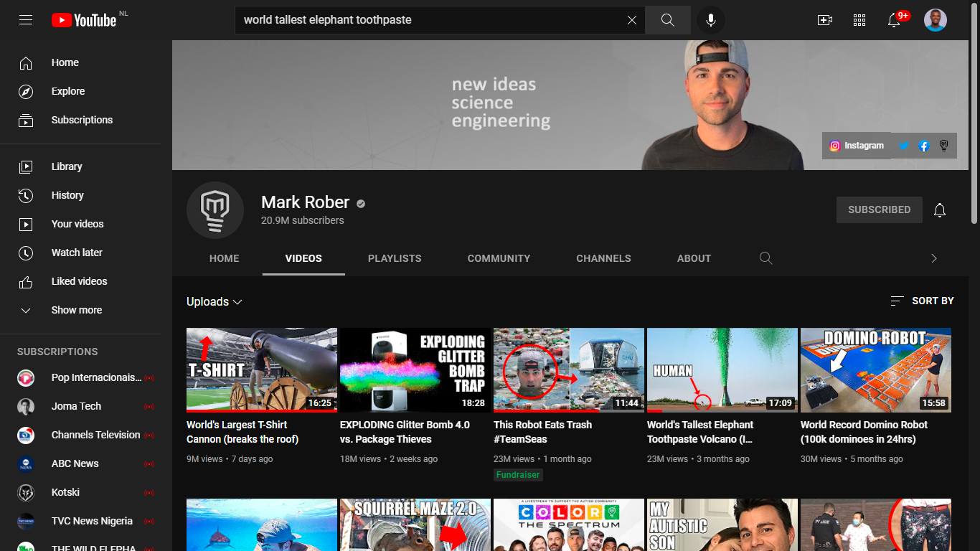Open Library in the sidebar

[80, 166]
